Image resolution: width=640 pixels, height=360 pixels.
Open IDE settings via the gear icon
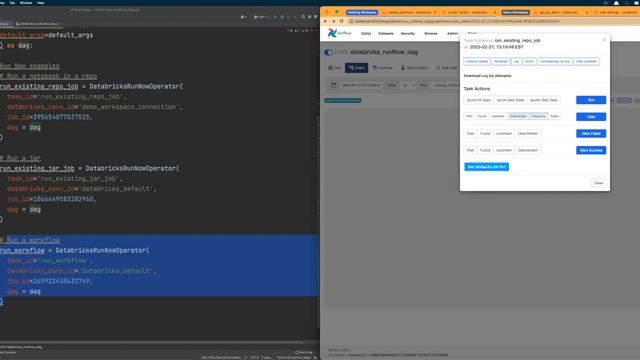tap(309, 17)
